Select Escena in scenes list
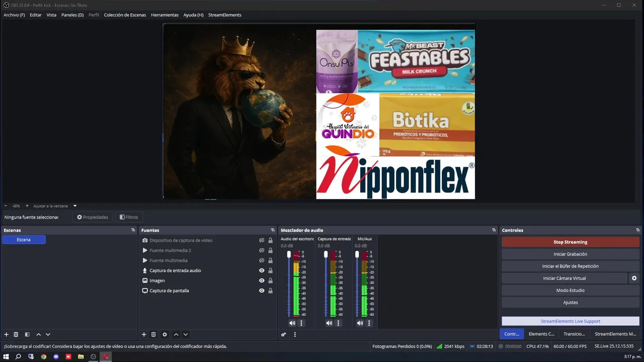This screenshot has height=362, width=644. tap(24, 240)
